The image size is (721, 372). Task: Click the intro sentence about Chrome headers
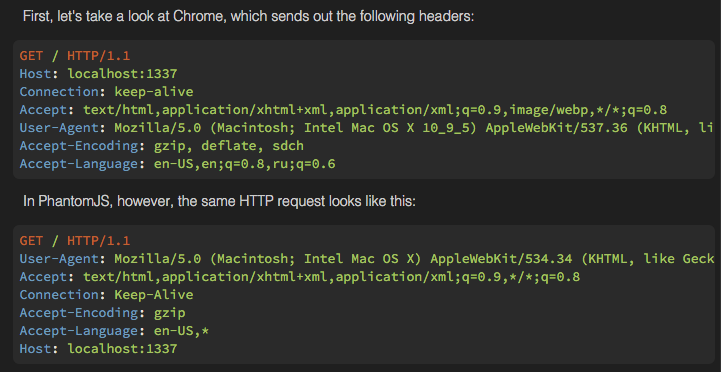click(248, 17)
